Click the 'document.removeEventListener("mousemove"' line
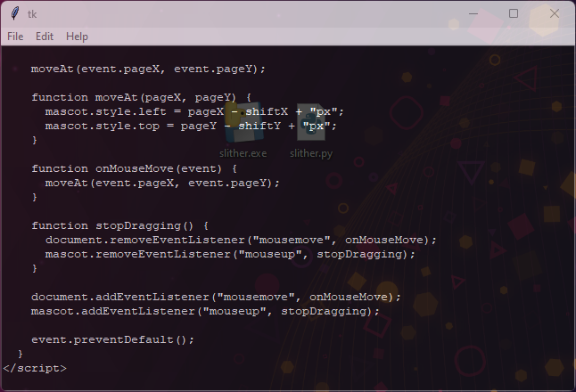This screenshot has height=392, width=576. 241,240
